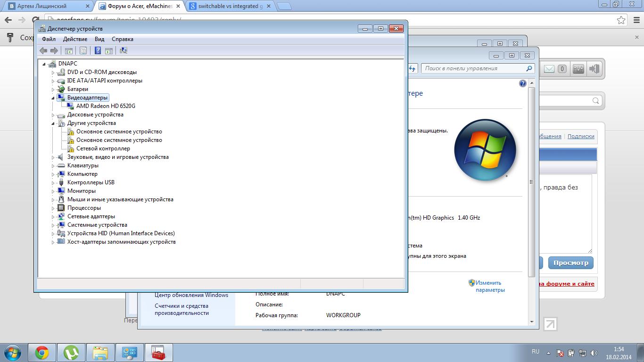Expand Дисковые устройства node
This screenshot has height=362, width=644.
(x=53, y=115)
